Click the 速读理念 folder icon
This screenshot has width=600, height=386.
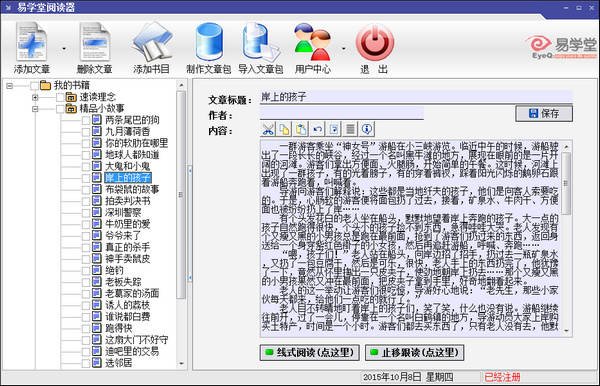(x=71, y=97)
